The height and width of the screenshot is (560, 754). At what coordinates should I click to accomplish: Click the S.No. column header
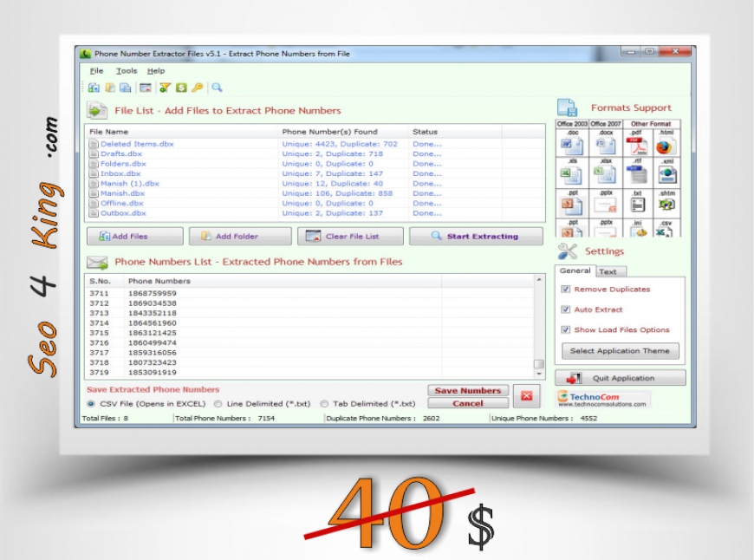click(104, 281)
